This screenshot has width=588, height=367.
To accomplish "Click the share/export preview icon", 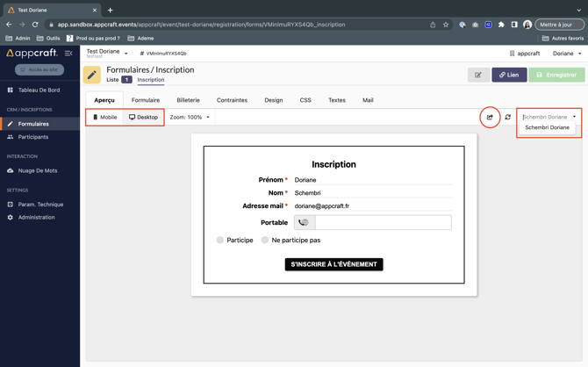I will [490, 117].
